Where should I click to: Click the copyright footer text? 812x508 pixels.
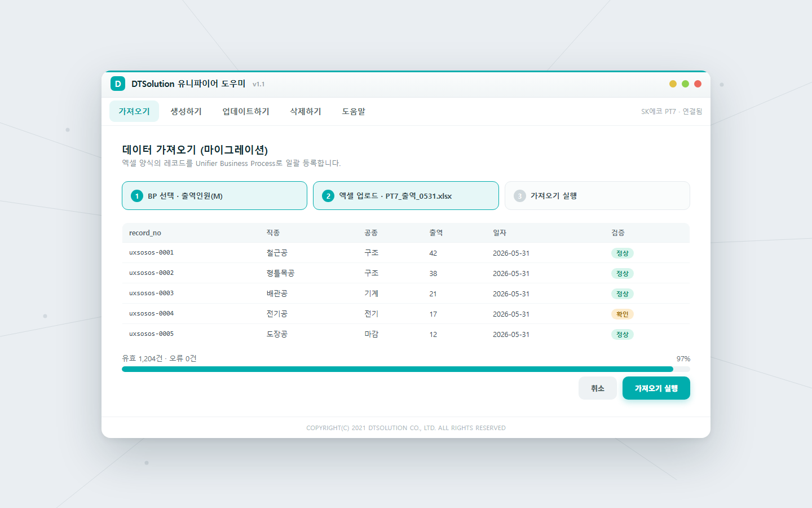(x=406, y=428)
